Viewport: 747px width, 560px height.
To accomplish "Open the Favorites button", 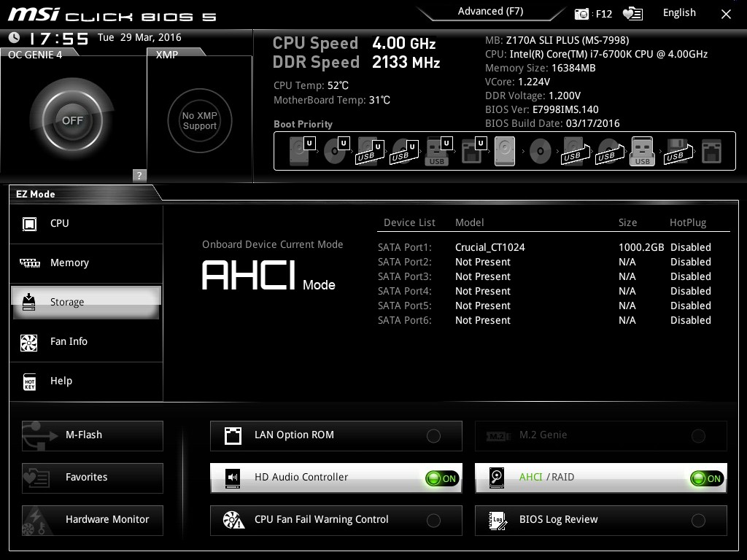I will [x=93, y=478].
